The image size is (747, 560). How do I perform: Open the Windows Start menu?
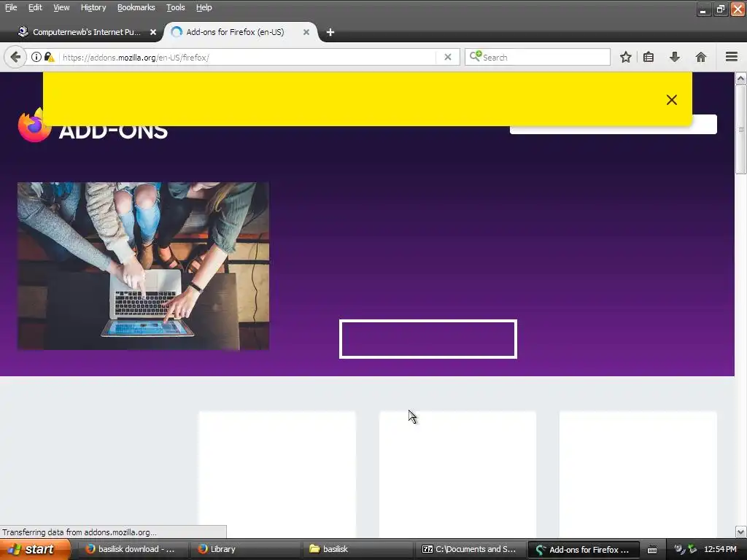[34, 549]
